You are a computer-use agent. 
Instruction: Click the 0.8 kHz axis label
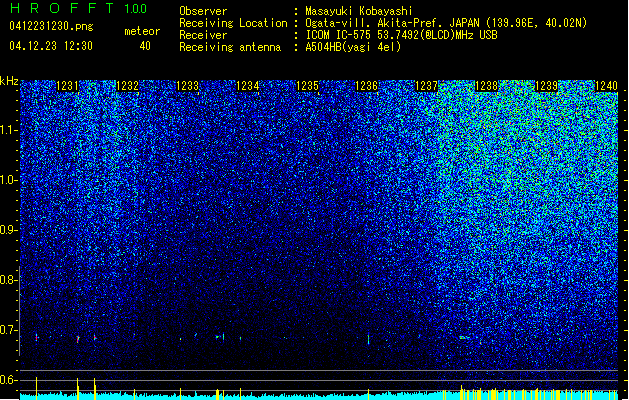click(9, 280)
